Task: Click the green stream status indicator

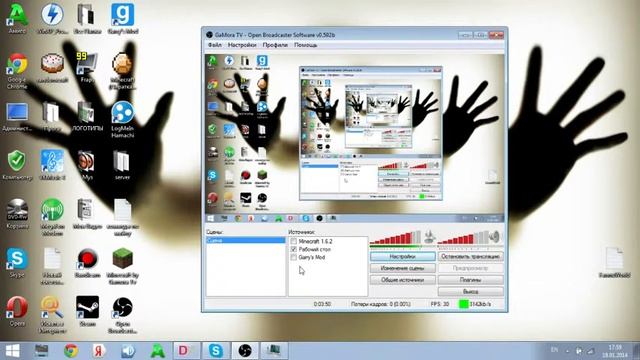Action: tap(463, 304)
